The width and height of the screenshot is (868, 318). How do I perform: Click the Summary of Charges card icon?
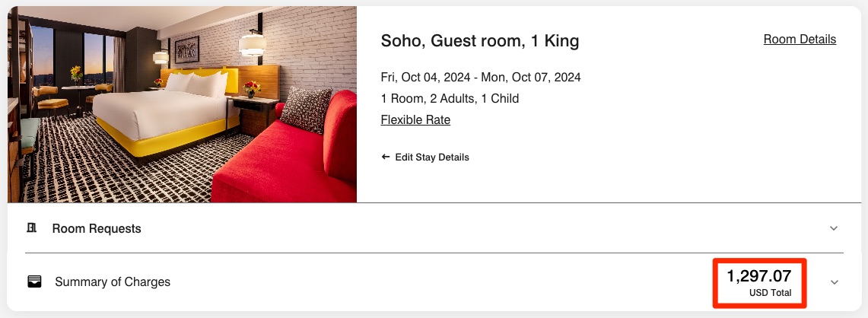click(34, 281)
